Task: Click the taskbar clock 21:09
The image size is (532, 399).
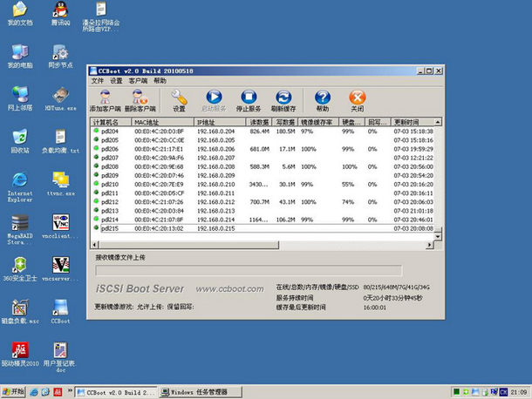Action: click(519, 392)
